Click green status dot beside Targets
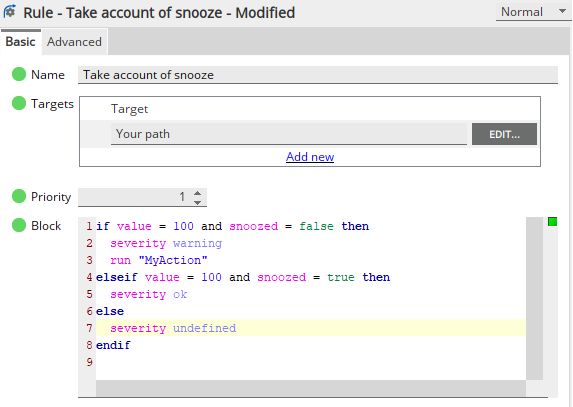Image resolution: width=573 pixels, height=407 pixels. [x=19, y=103]
